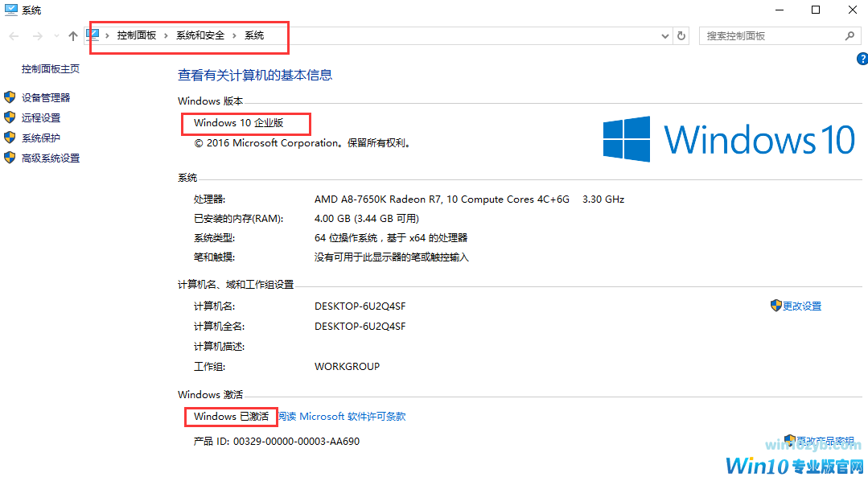Click the system icon in the title bar

(10, 9)
